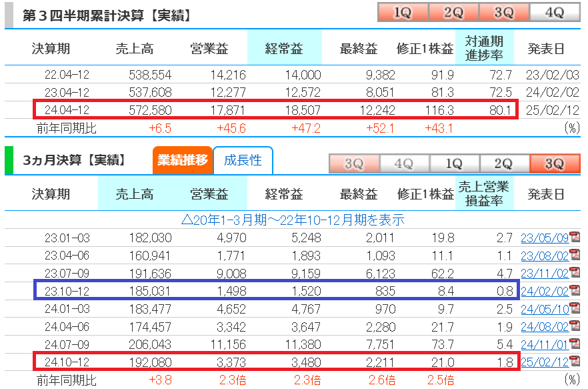Select 4Q tab in 3-month results
This screenshot has width=588, height=389.
[x=404, y=163]
